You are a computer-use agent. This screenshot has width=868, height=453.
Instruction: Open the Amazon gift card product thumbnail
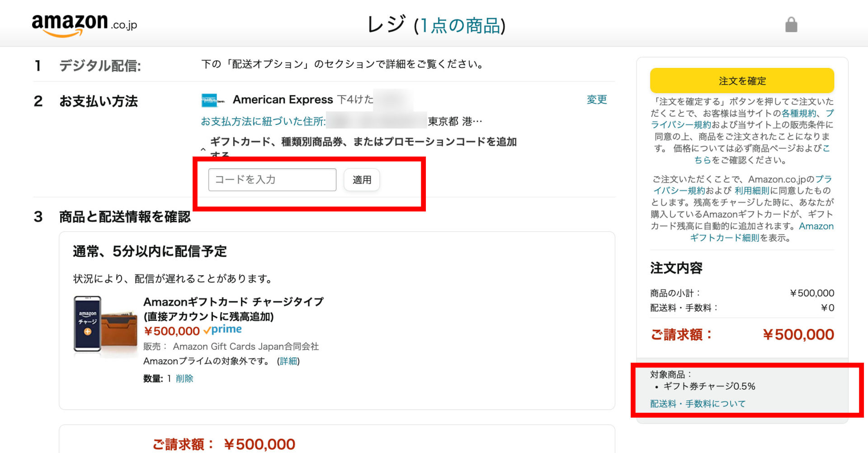[x=105, y=325]
